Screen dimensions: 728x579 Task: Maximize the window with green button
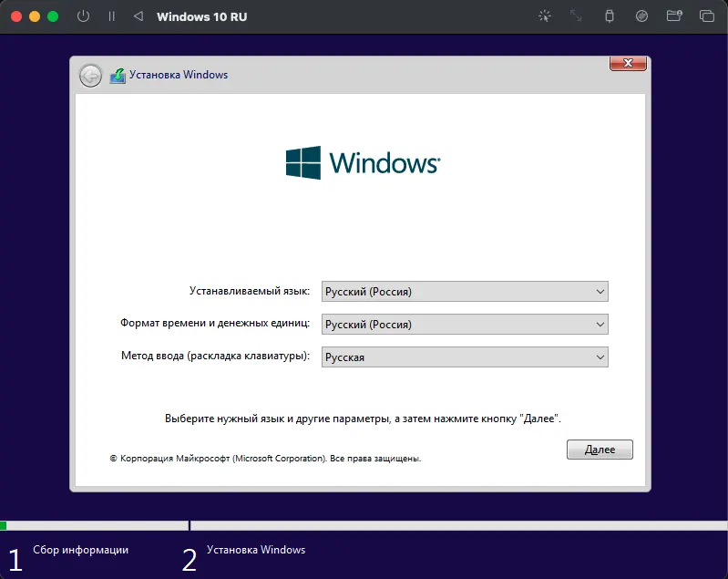(53, 16)
